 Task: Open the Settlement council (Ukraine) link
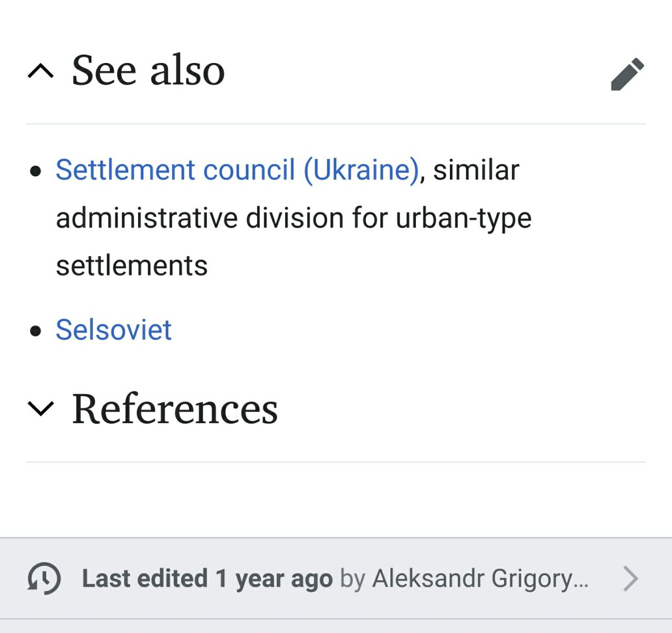coord(237,170)
